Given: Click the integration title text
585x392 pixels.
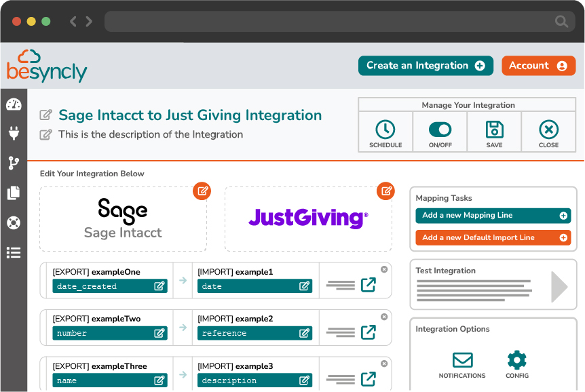Looking at the screenshot, I should [190, 115].
